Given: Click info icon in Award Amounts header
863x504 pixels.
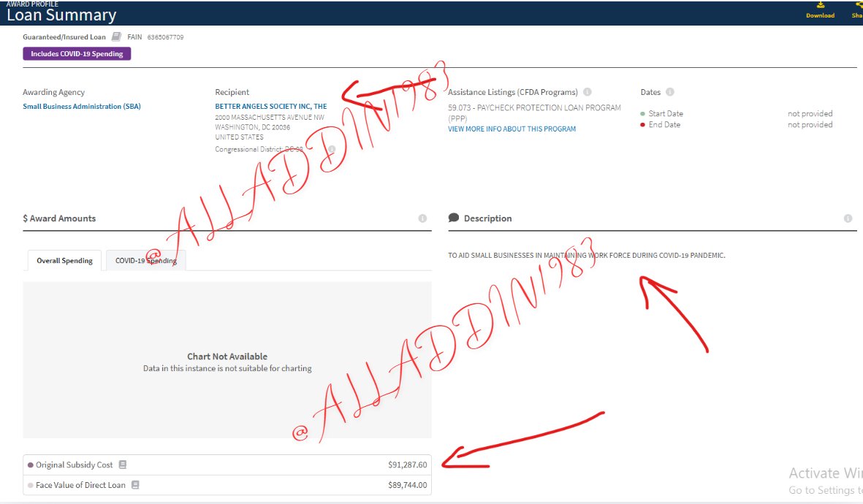Looking at the screenshot, I should (x=422, y=218).
